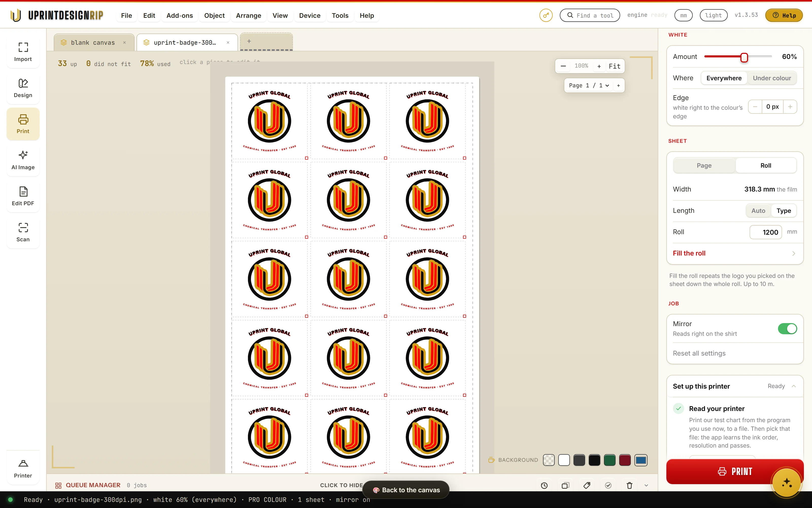Expand the Fill the roll chevron row
This screenshot has width=812, height=508.
click(x=735, y=253)
